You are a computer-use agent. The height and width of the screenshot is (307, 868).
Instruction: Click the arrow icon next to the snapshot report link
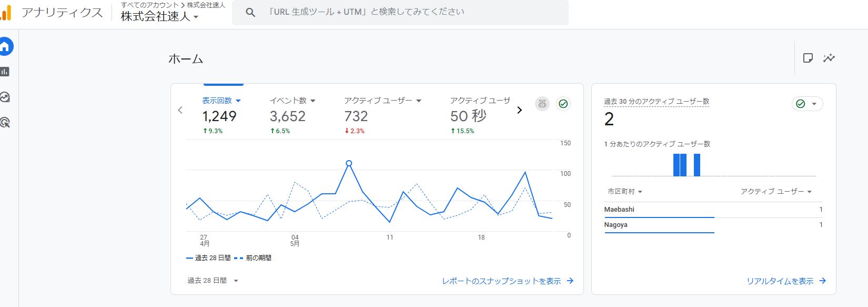570,281
